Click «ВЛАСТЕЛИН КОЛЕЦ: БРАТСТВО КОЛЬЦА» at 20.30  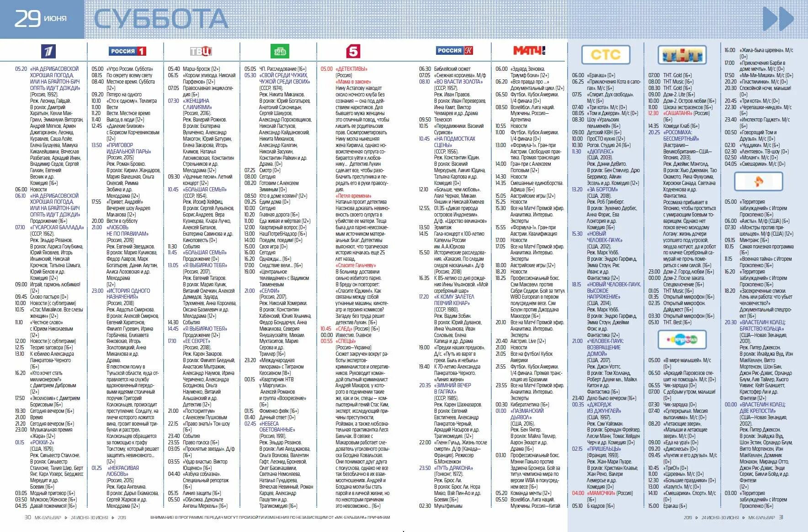[763, 326]
